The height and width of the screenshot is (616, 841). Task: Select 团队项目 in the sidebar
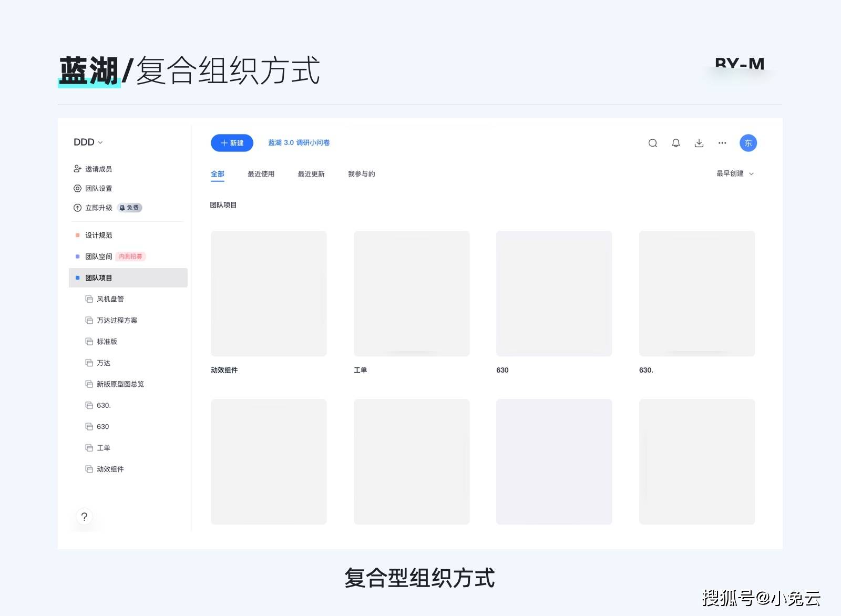coord(128,278)
